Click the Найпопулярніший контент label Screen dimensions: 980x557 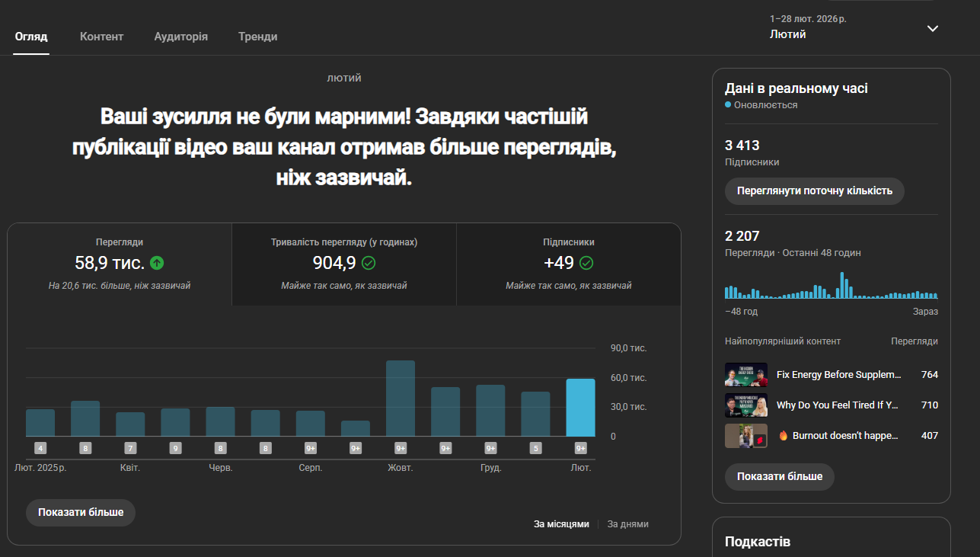coord(783,341)
